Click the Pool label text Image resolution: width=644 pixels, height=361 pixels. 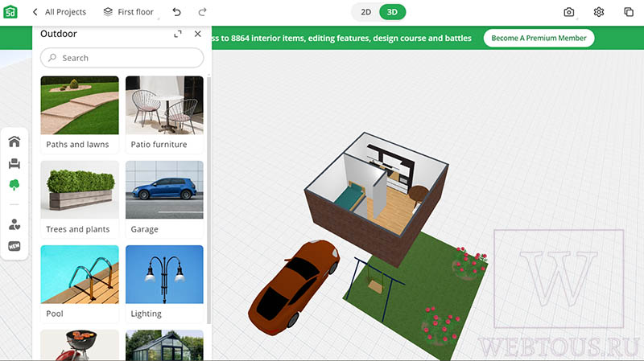(x=55, y=314)
